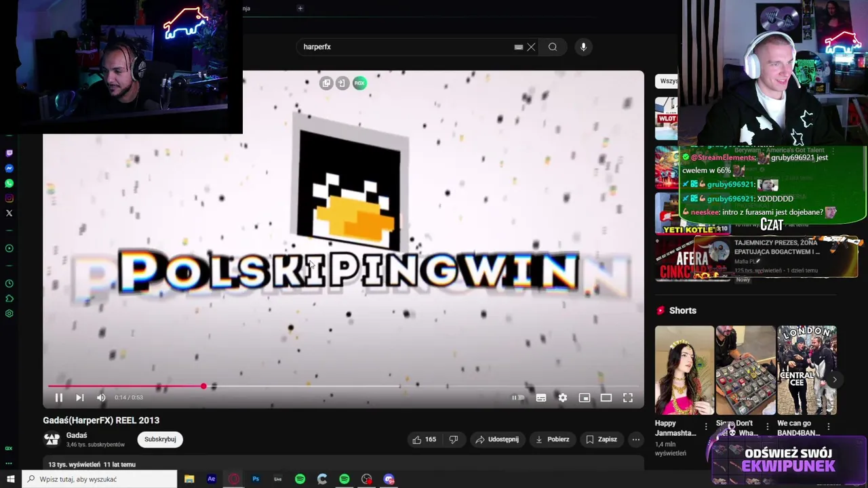Click the Subskrybuj button
Image resolution: width=868 pixels, height=488 pixels.
[x=160, y=439]
